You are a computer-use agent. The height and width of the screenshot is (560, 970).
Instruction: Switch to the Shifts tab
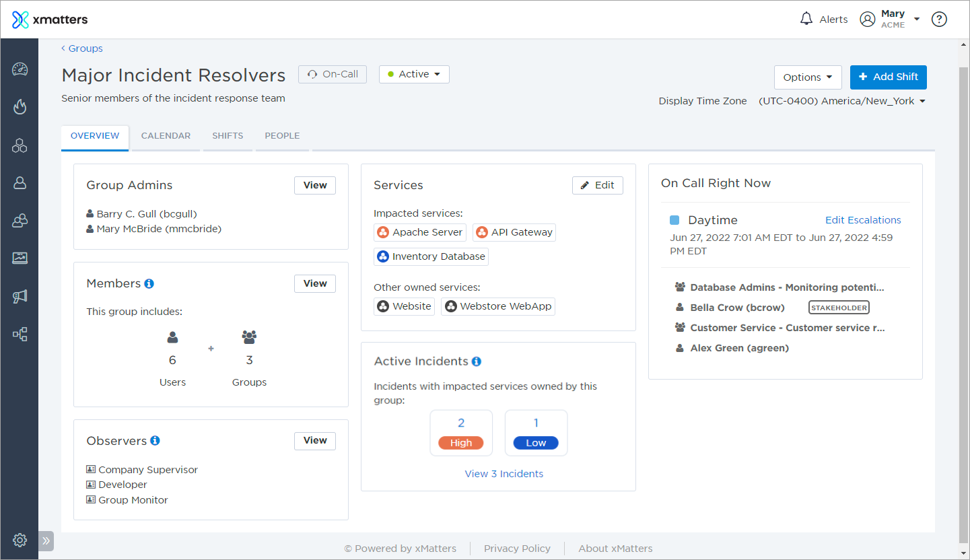[228, 136]
